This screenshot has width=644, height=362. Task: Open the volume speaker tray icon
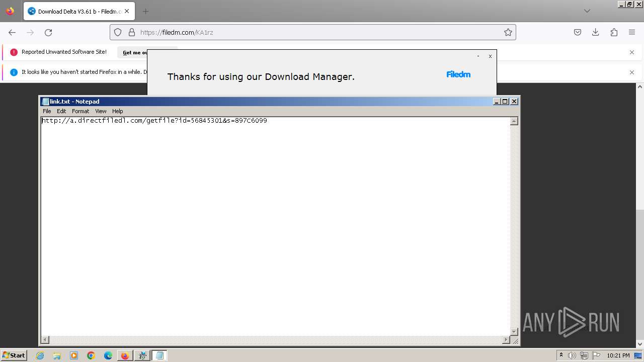[x=572, y=355]
